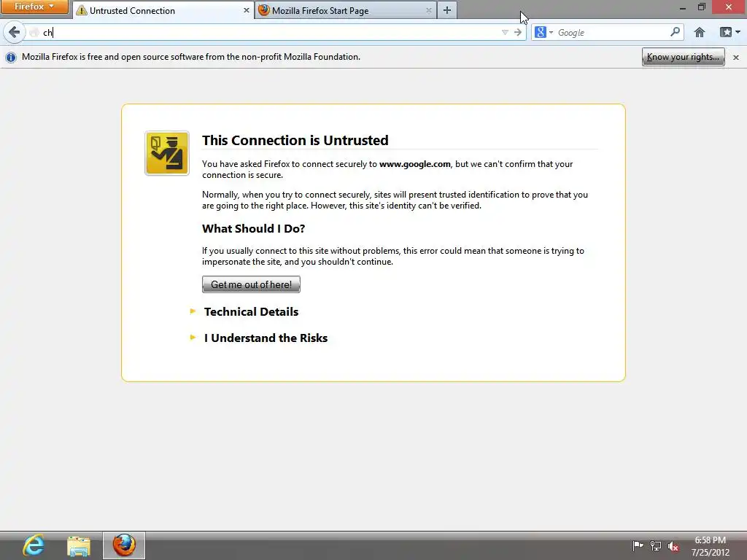The image size is (747, 560).
Task: Click the www.google.com bold text
Action: (415, 164)
